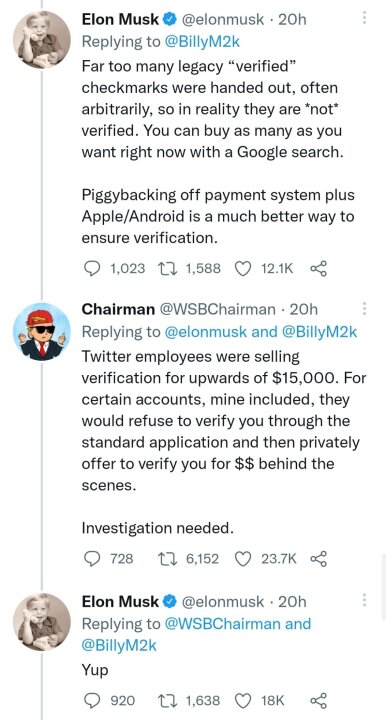Open Chairman's profile avatar
Screen dimensions: 386x720
pyautogui.click(x=42, y=332)
